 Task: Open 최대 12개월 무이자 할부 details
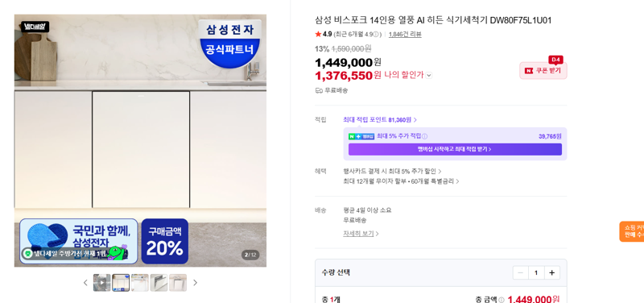point(401,181)
